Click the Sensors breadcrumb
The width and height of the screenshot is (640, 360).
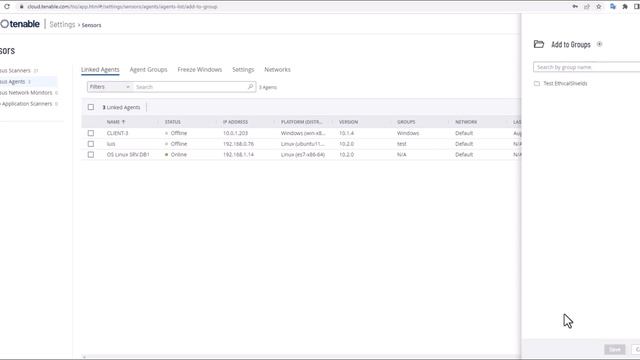(x=91, y=25)
